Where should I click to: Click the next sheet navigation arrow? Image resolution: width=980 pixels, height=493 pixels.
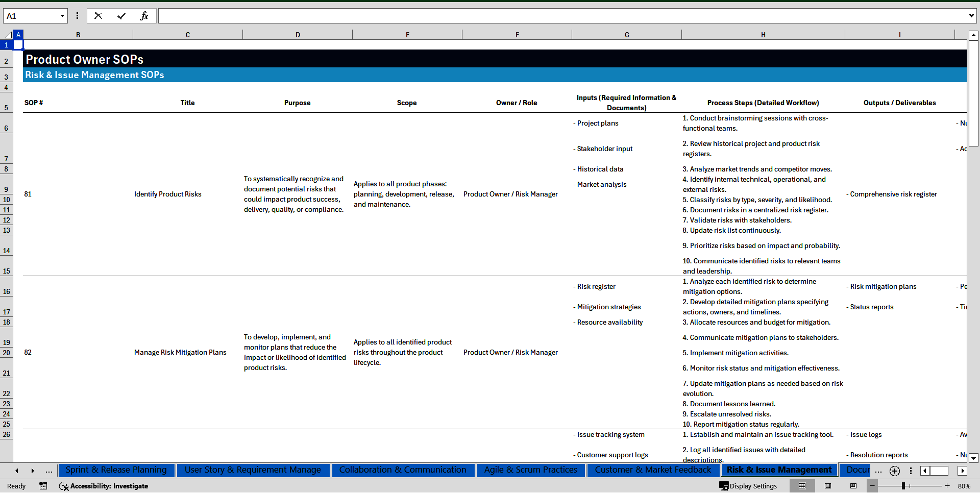point(33,471)
